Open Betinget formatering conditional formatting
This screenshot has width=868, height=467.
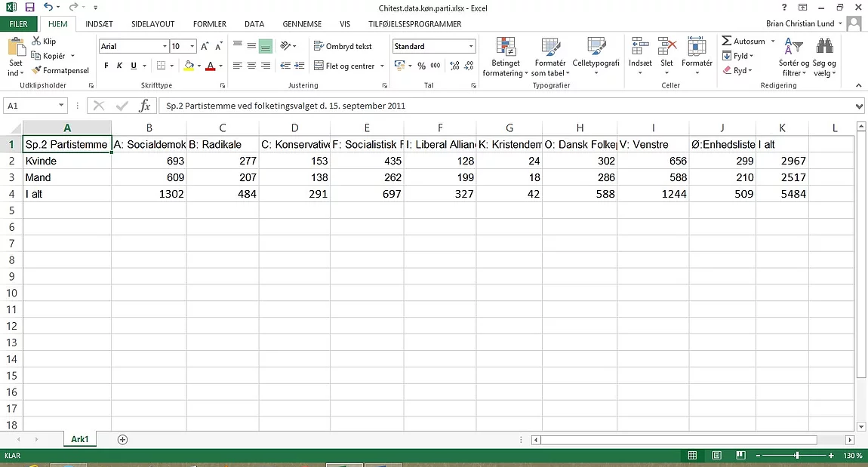click(x=506, y=57)
